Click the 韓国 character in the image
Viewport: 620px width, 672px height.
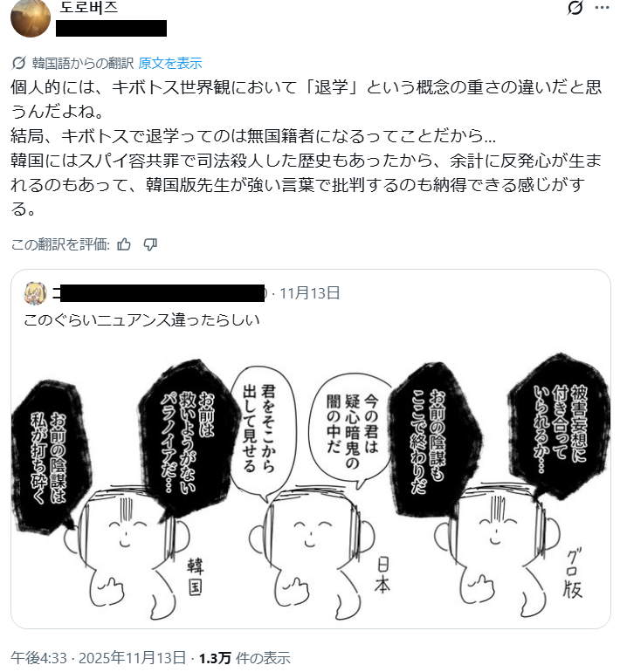127,551
